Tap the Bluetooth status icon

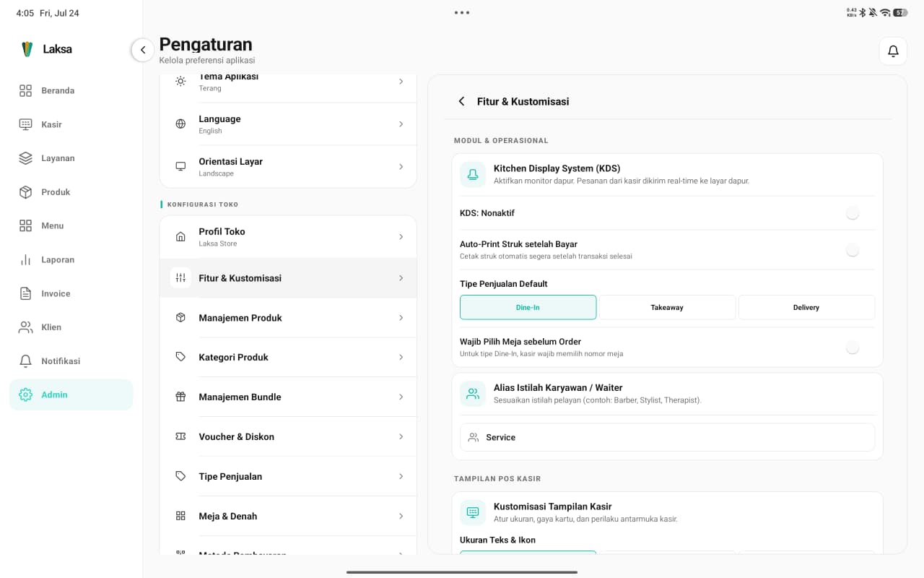click(x=863, y=12)
